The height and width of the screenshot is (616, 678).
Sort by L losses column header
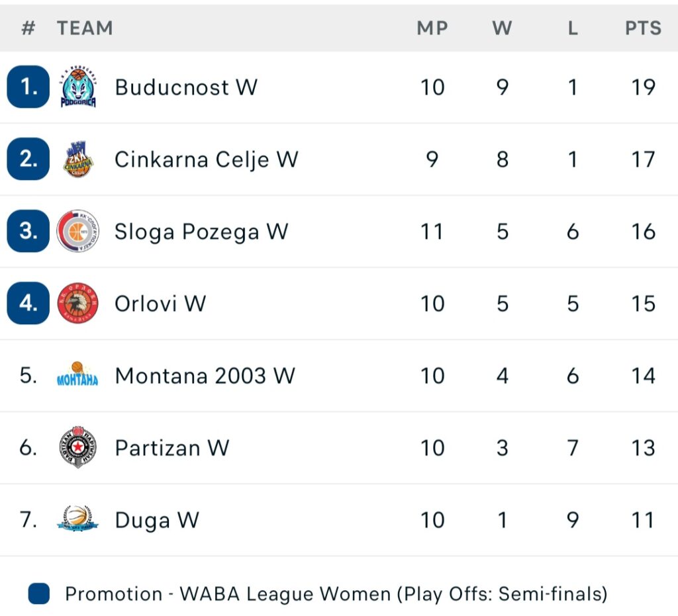(573, 28)
